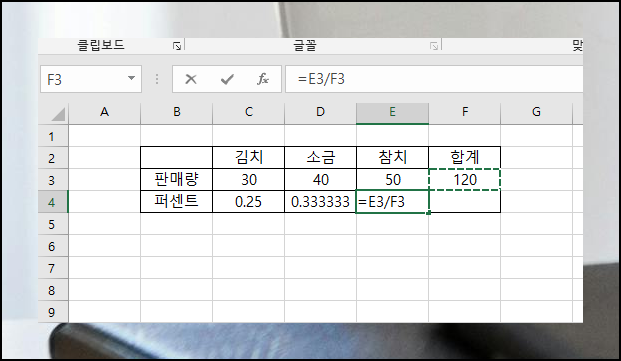Select row 8 header
This screenshot has height=361, width=621.
[53, 290]
